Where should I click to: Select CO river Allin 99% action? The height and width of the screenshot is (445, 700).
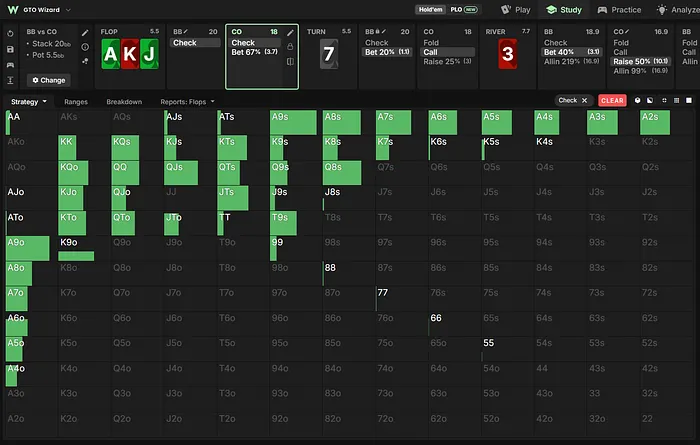coord(640,71)
